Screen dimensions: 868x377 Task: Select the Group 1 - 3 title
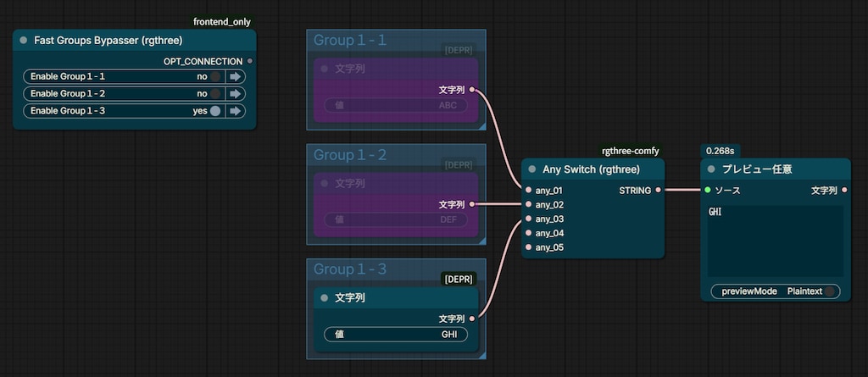pos(350,269)
